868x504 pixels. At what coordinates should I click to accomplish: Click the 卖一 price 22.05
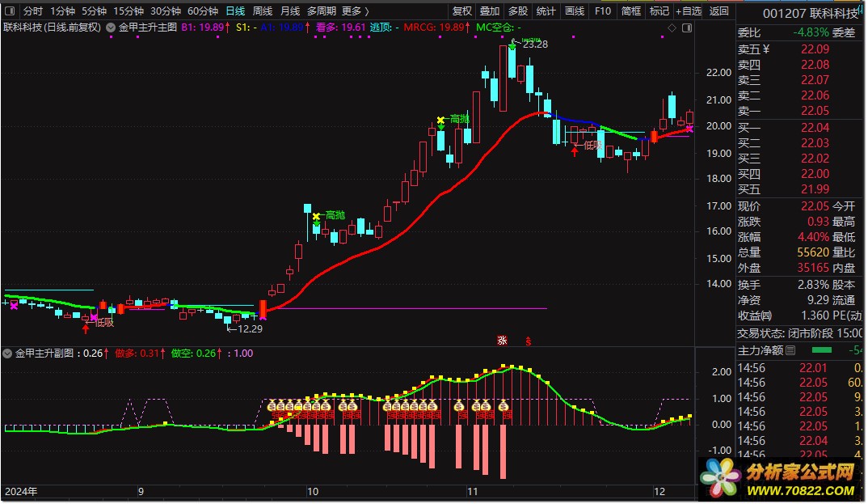pyautogui.click(x=815, y=111)
